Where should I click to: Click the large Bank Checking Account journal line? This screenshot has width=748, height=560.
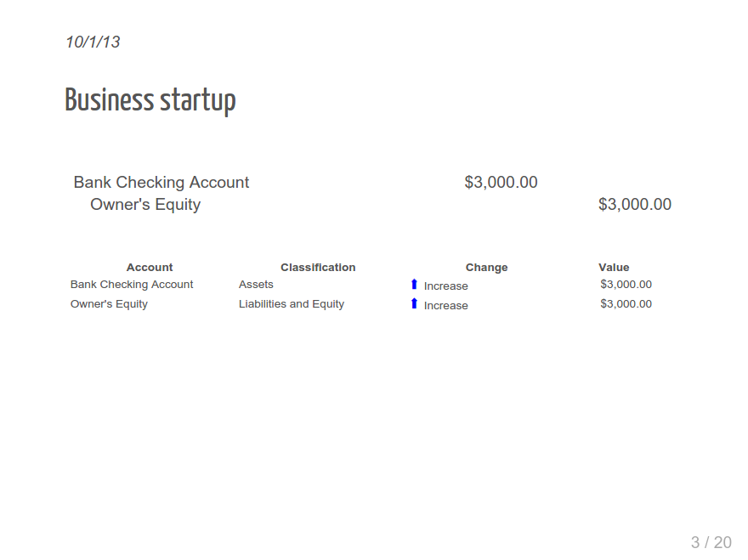(x=161, y=183)
